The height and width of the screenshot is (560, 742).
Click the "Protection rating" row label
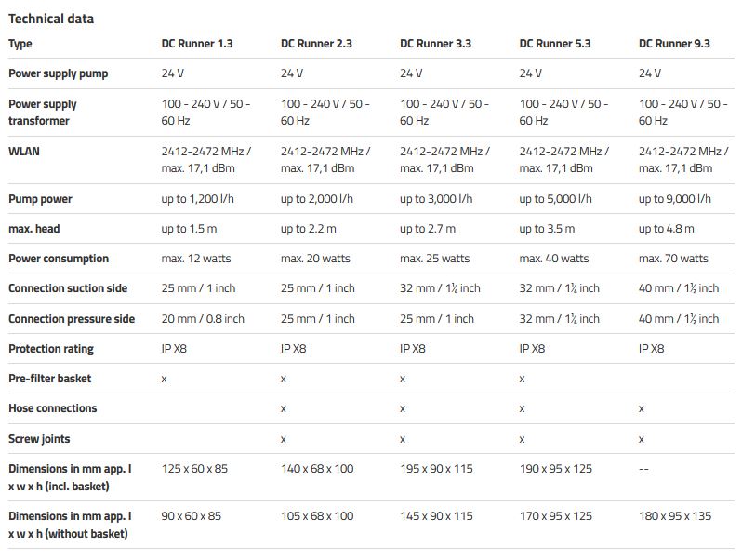(x=51, y=349)
